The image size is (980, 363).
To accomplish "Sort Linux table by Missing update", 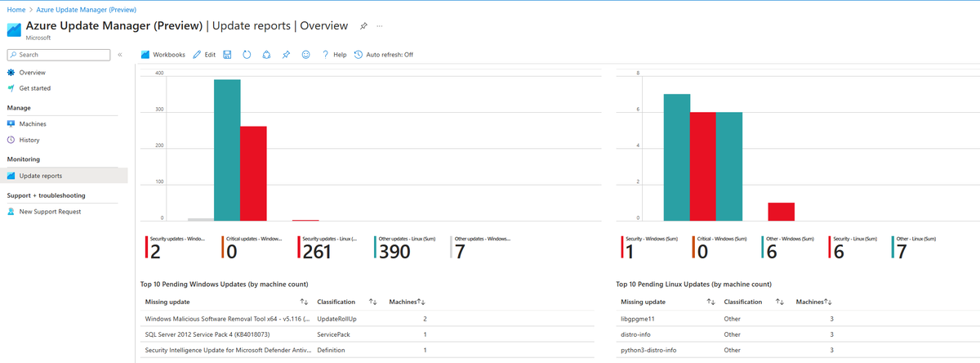I will (710, 302).
